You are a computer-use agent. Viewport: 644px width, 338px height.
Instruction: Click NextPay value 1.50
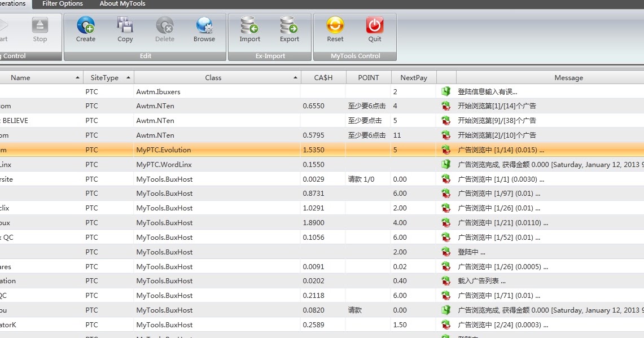400,325
